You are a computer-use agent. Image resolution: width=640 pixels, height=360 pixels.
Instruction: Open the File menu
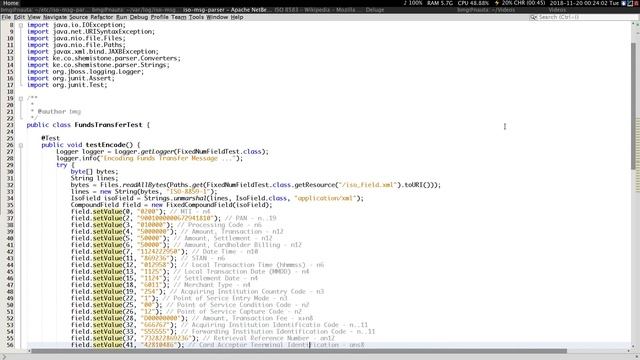pyautogui.click(x=6, y=17)
